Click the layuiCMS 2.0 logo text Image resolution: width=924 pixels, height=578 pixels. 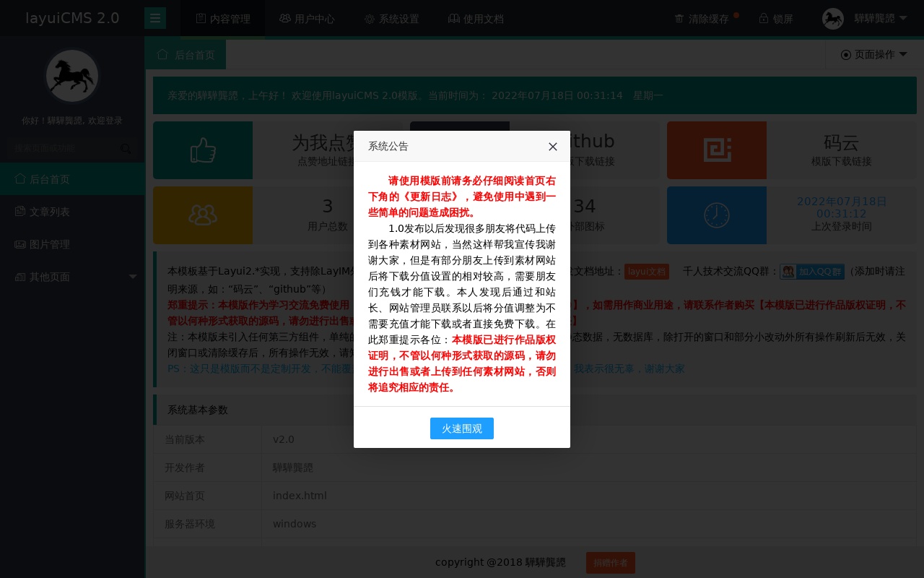(72, 18)
